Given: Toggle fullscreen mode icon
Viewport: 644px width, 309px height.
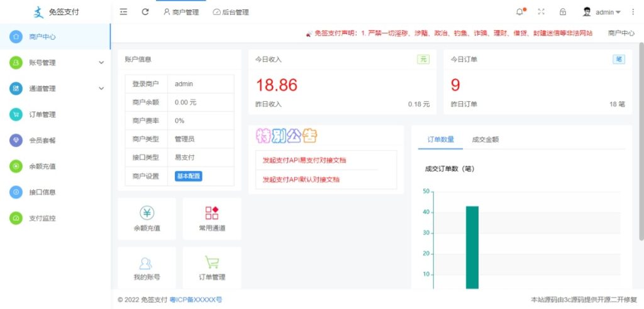Looking at the screenshot, I should click(x=541, y=12).
